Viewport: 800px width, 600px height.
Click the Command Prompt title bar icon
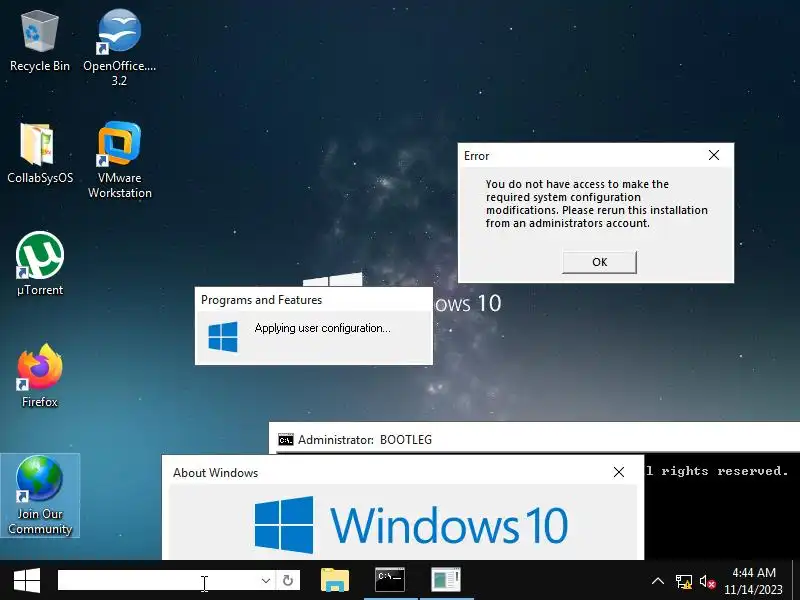coord(286,439)
